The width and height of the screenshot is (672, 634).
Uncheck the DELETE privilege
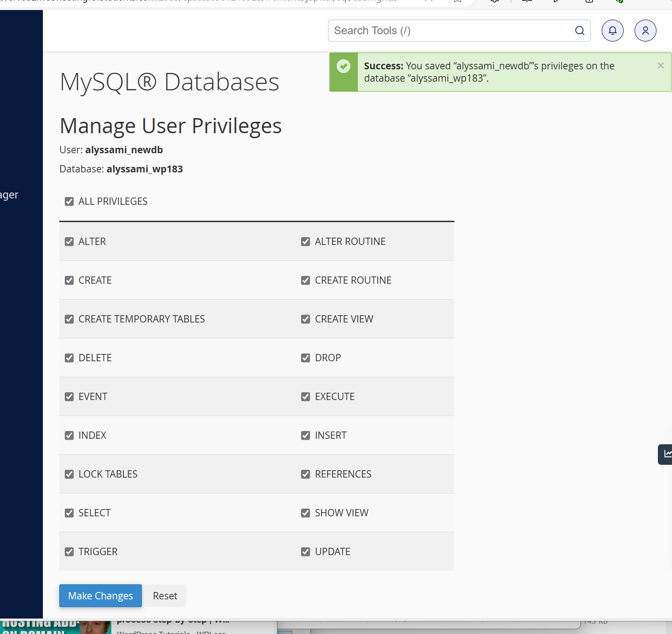(x=69, y=358)
